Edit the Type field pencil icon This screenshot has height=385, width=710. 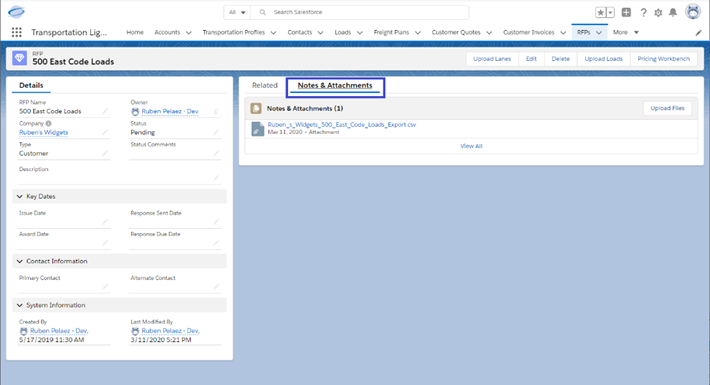click(x=105, y=153)
